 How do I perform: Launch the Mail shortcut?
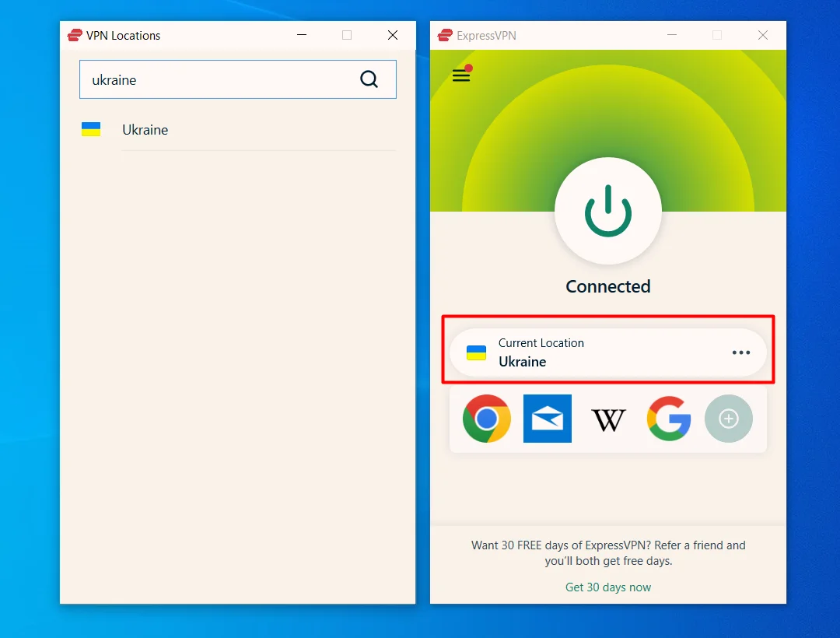[x=548, y=419]
